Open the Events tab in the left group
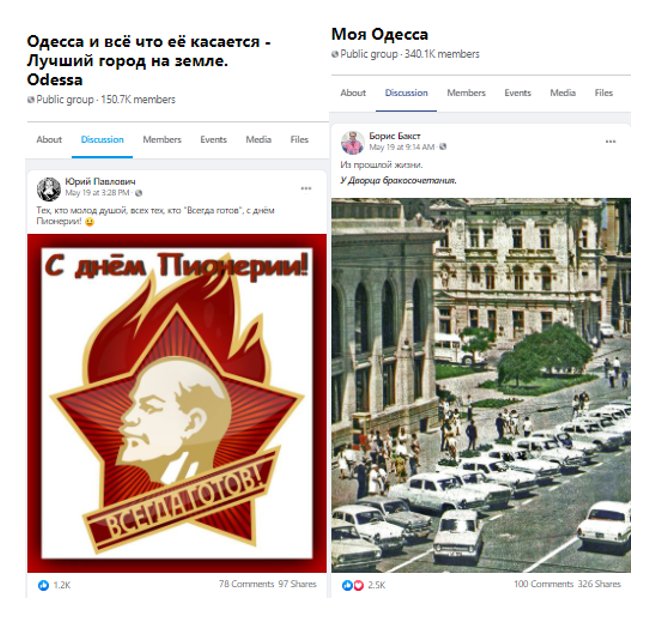The image size is (659, 622). coord(214,140)
